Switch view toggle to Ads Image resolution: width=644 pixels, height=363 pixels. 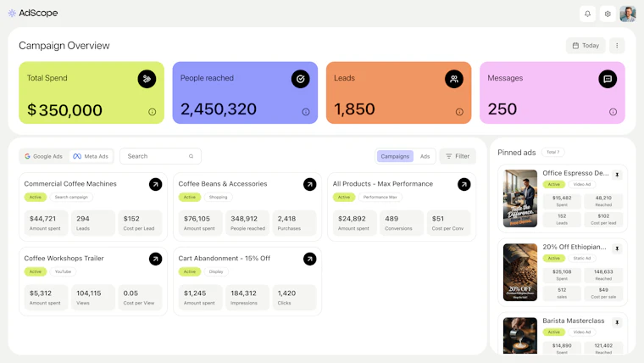coord(425,156)
